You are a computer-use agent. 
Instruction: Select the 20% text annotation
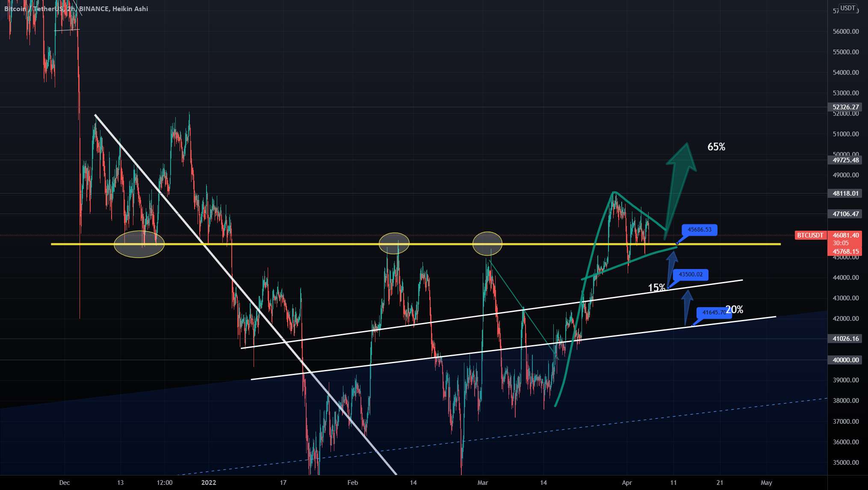[734, 310]
